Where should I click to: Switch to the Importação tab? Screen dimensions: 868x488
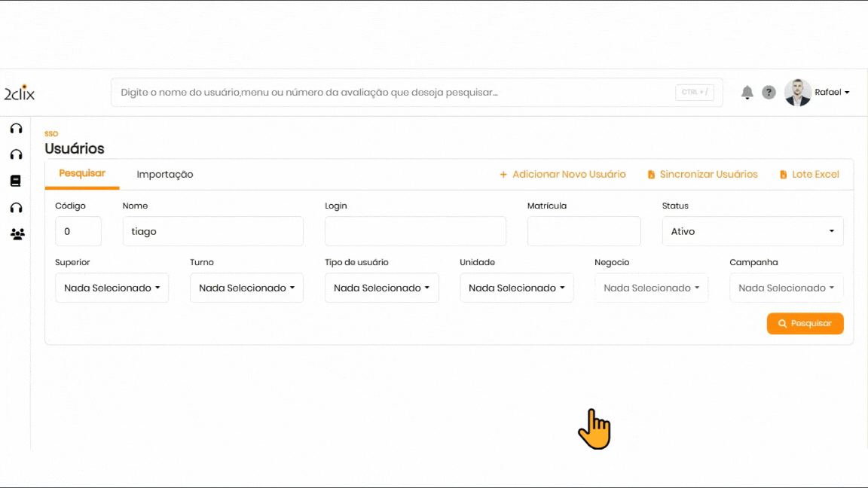point(165,175)
